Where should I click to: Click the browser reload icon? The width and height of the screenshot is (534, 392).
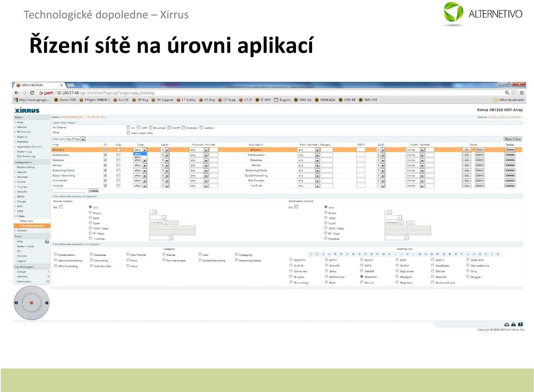pos(32,93)
